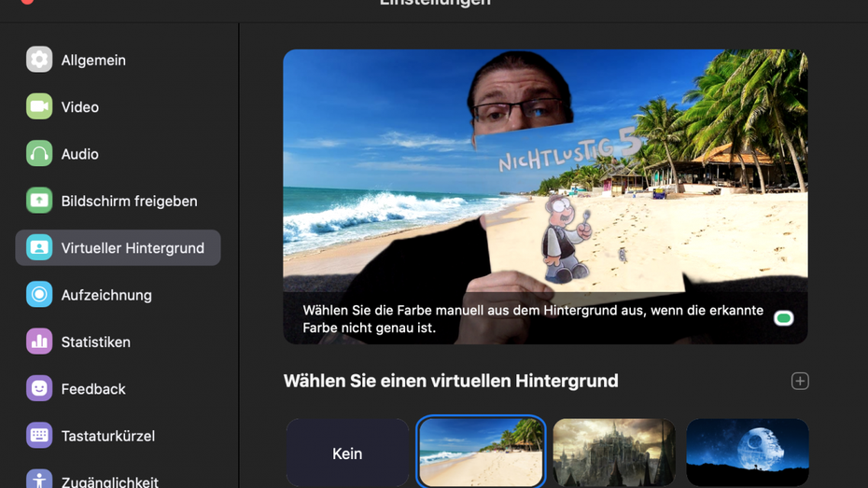Click the heading 'Wählen Sie einen virtuellen Hintergrund'
This screenshot has height=488, width=868.
click(x=451, y=381)
